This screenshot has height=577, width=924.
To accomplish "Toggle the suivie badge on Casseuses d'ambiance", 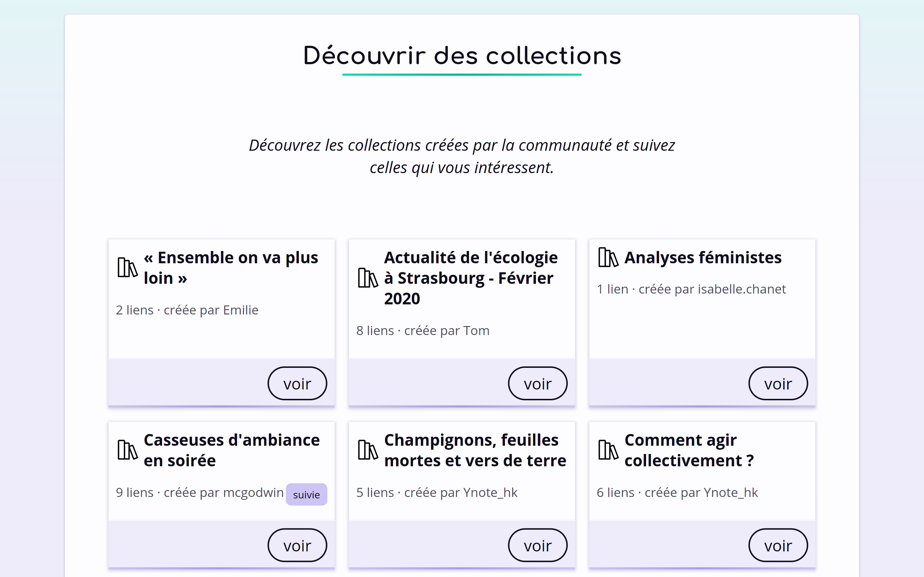I will click(306, 494).
